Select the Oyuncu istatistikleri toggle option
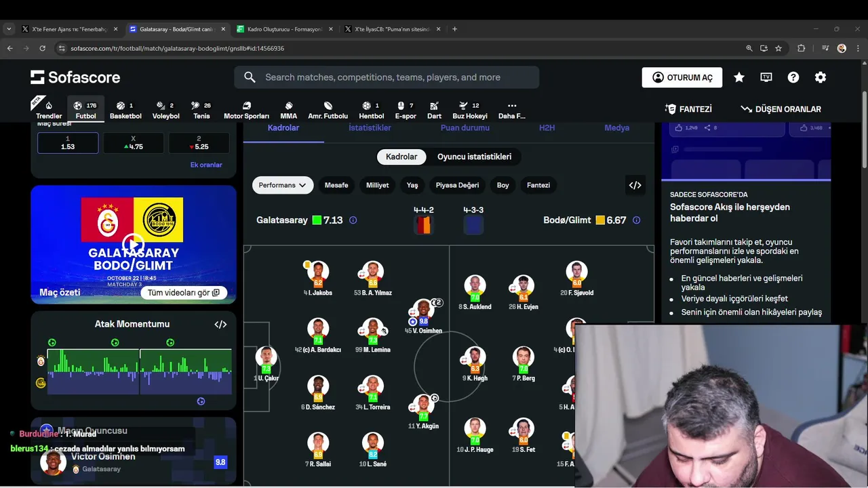Viewport: 868px width, 488px height. pos(474,157)
